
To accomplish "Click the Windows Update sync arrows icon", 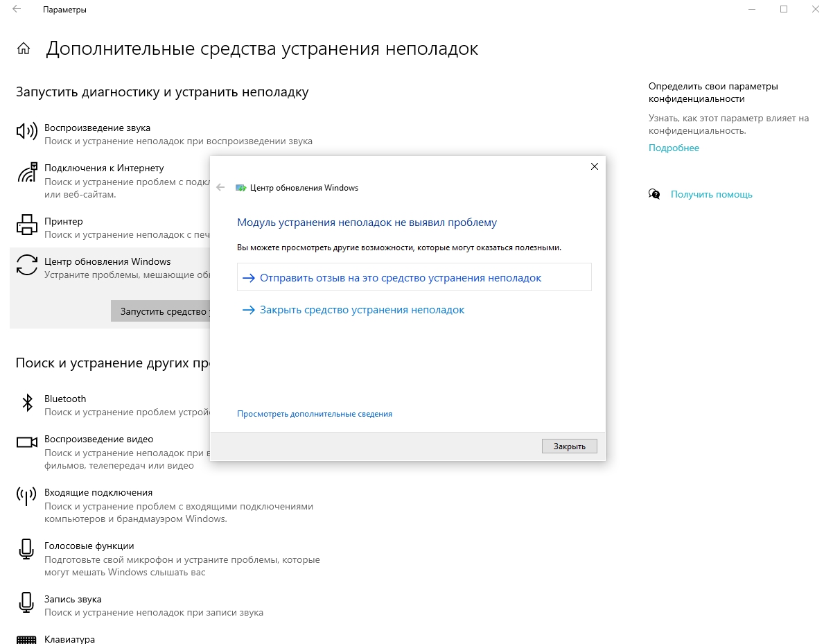I will tap(27, 264).
